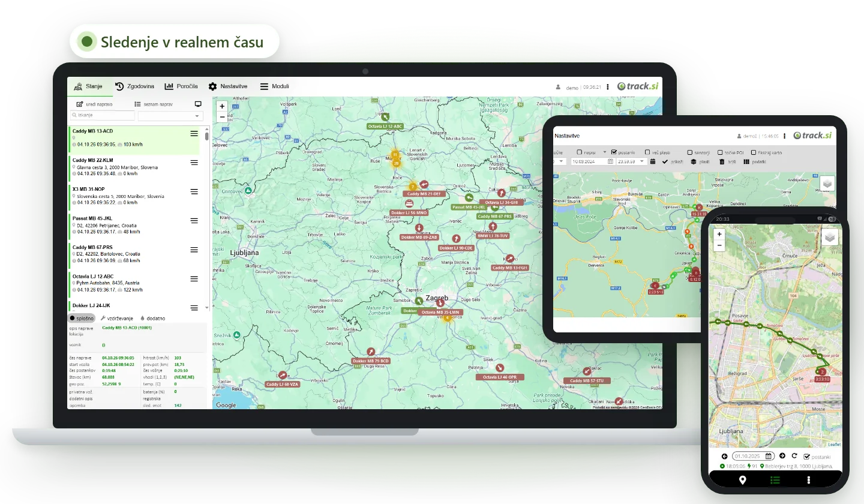Open hamburger menu for Caddy MB 22-KLM
Image resolution: width=864 pixels, height=504 pixels.
point(194,163)
